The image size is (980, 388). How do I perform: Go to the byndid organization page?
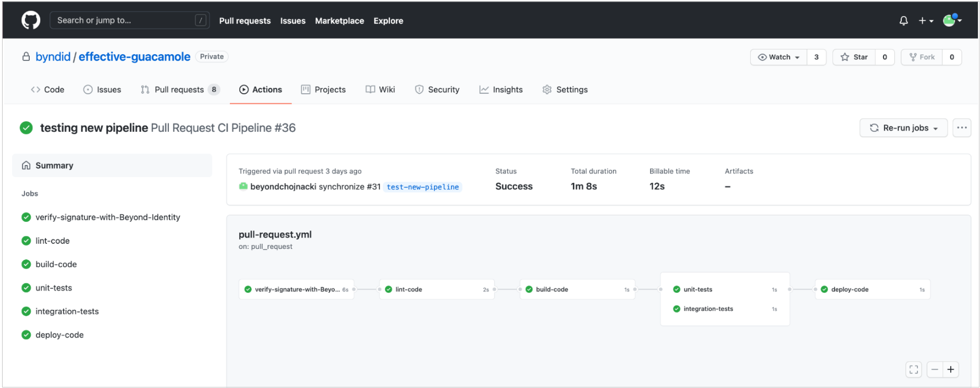click(53, 57)
